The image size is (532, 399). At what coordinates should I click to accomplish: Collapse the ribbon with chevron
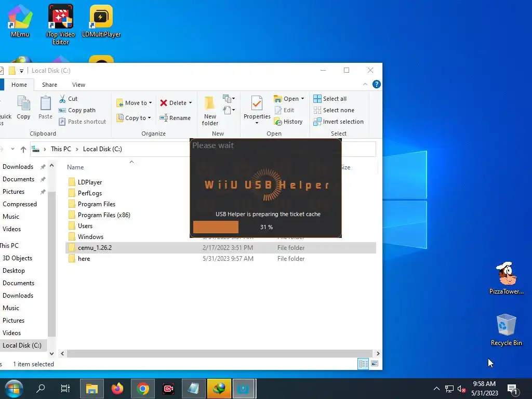pyautogui.click(x=365, y=84)
